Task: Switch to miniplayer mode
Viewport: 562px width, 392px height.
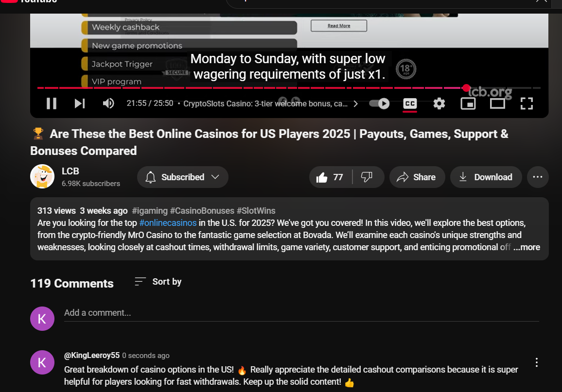Action: click(x=468, y=103)
